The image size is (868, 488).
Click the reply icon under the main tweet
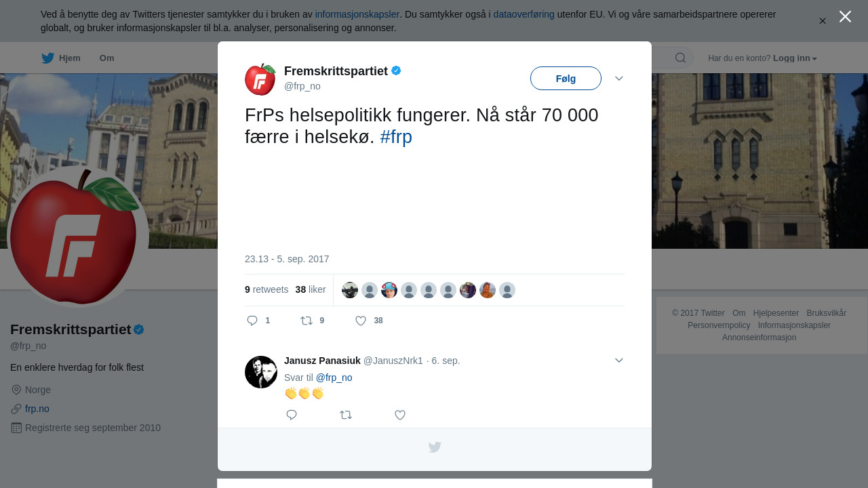[x=252, y=321]
